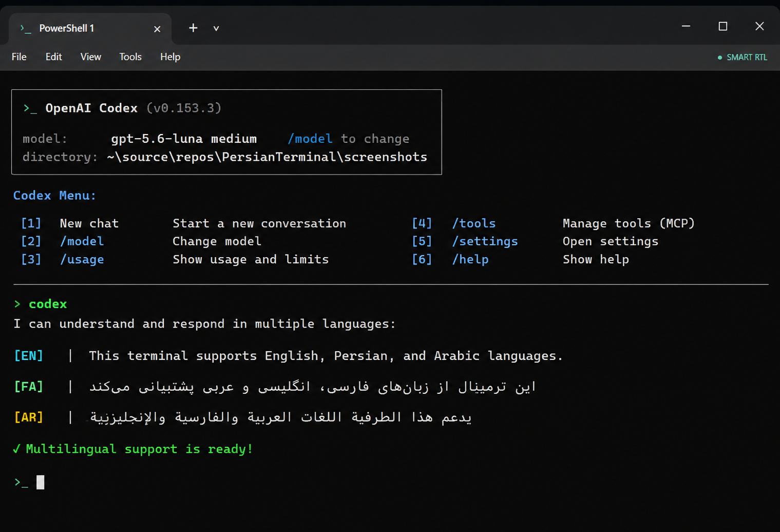The image size is (780, 532).
Task: Click the Persian sentence line
Action: pyautogui.click(x=313, y=387)
